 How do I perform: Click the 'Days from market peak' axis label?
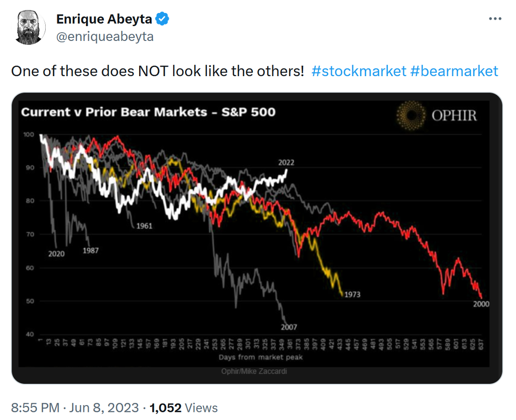260,357
